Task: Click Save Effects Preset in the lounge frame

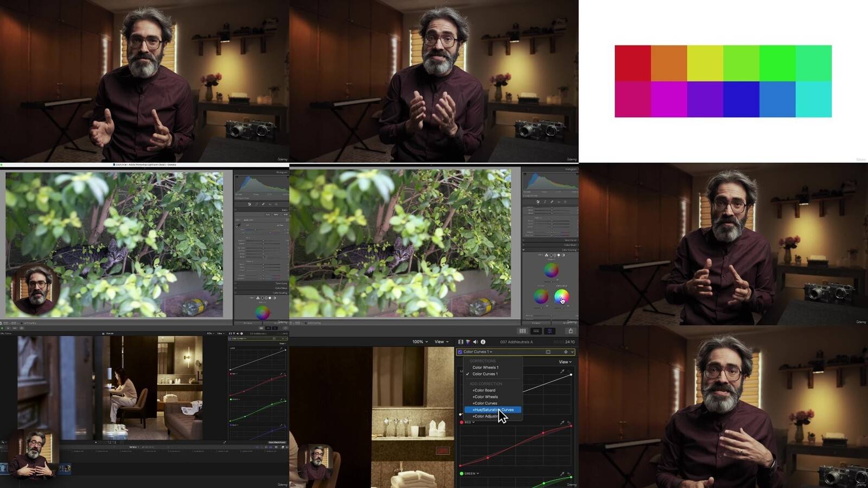Action: (277, 442)
